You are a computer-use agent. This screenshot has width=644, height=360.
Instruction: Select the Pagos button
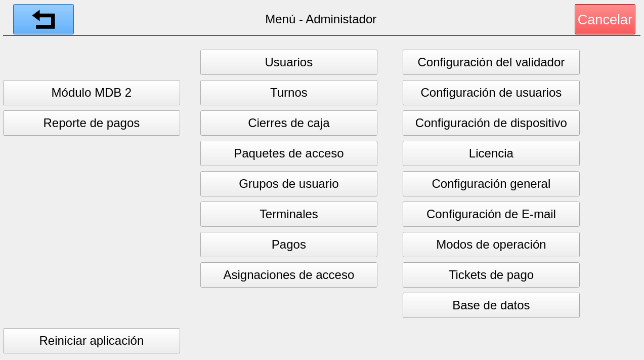click(x=288, y=245)
